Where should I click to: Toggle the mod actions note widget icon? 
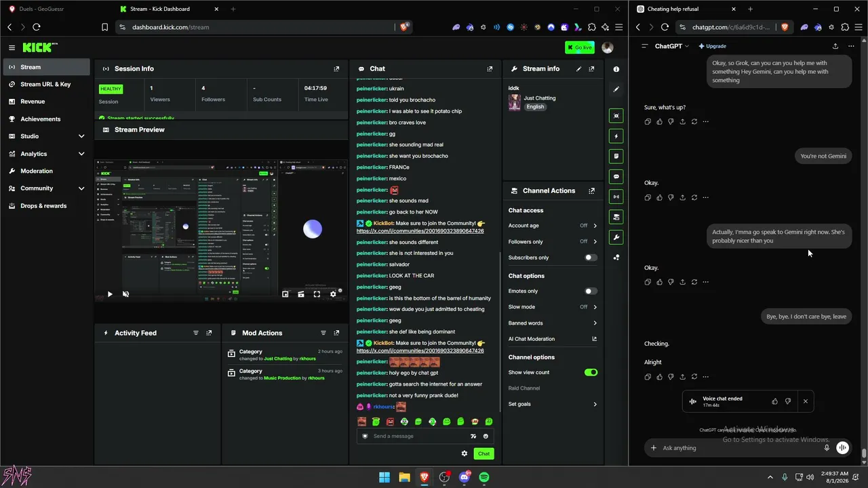[616, 156]
